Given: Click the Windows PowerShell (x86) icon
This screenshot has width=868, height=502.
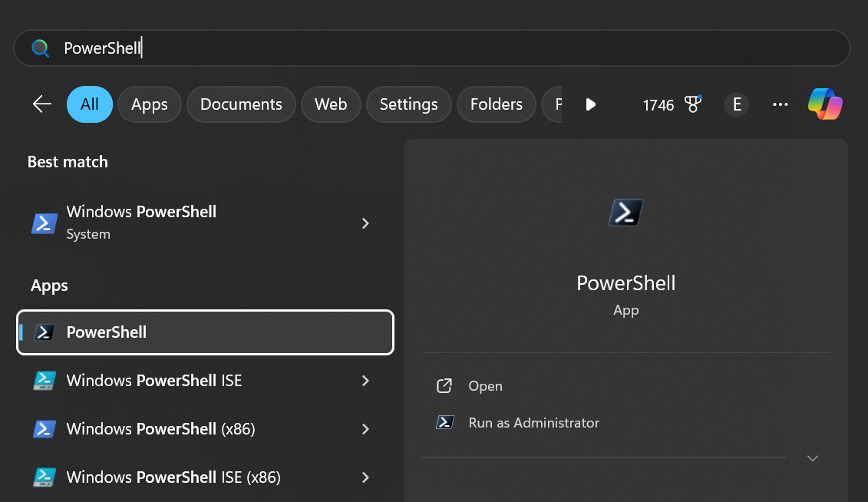Looking at the screenshot, I should pyautogui.click(x=45, y=429).
